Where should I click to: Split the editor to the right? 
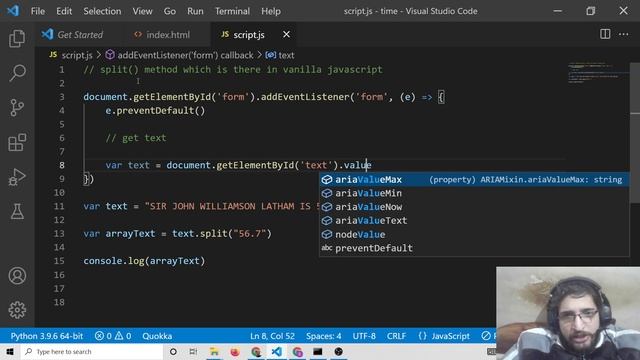605,34
